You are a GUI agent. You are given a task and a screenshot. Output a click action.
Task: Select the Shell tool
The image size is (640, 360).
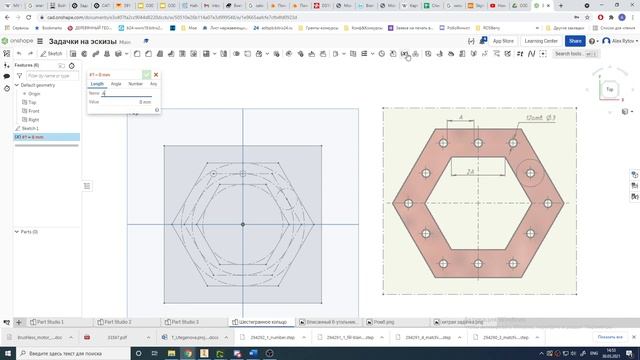click(182, 54)
